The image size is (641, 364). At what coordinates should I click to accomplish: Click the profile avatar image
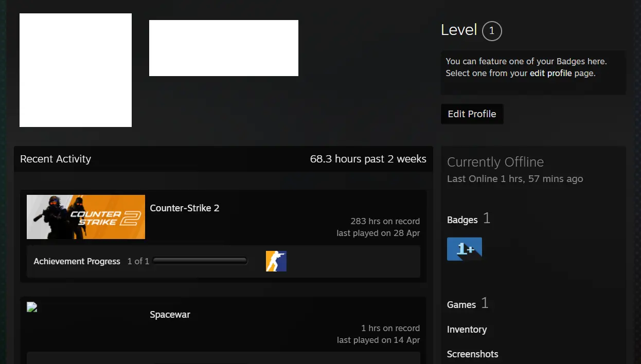coord(76,70)
